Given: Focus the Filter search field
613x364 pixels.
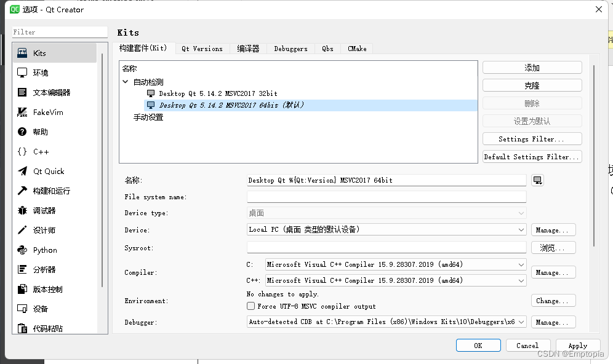Looking at the screenshot, I should pyautogui.click(x=60, y=32).
